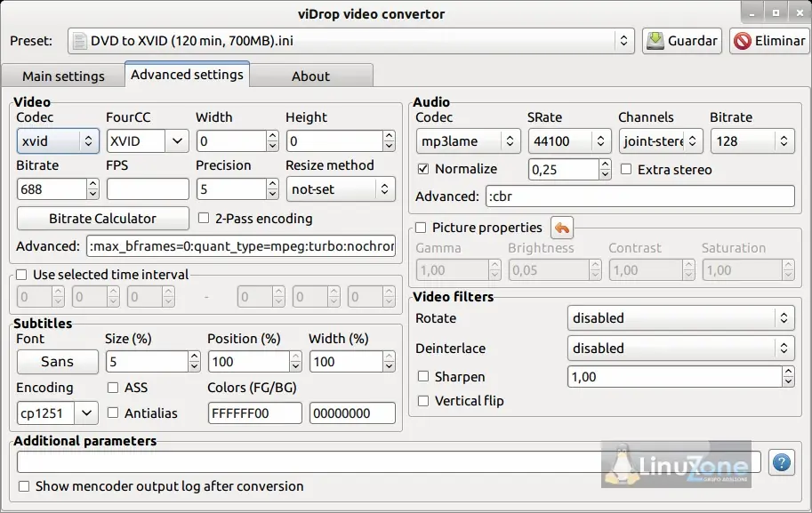
Task: Toggle the Vertical flip checkbox
Action: 423,401
